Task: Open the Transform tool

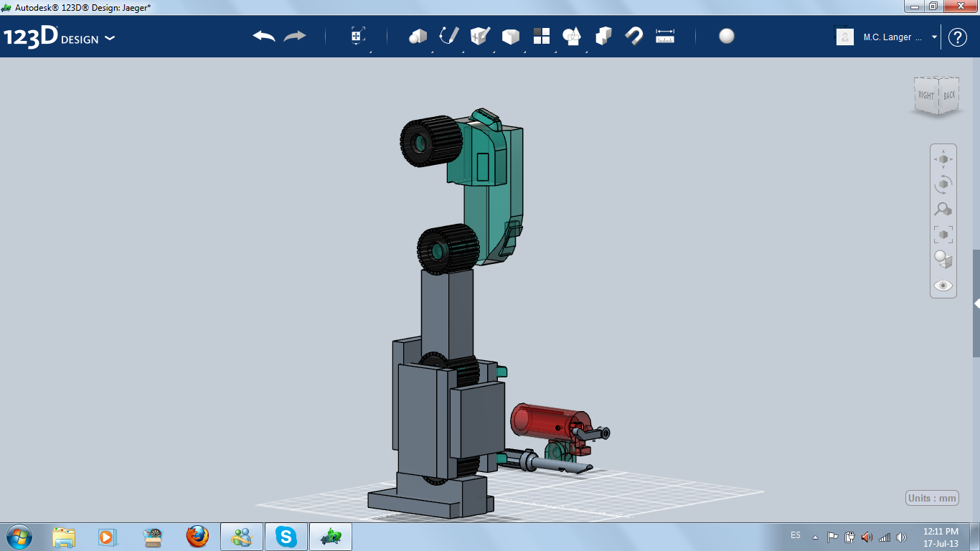Action: pyautogui.click(x=358, y=36)
